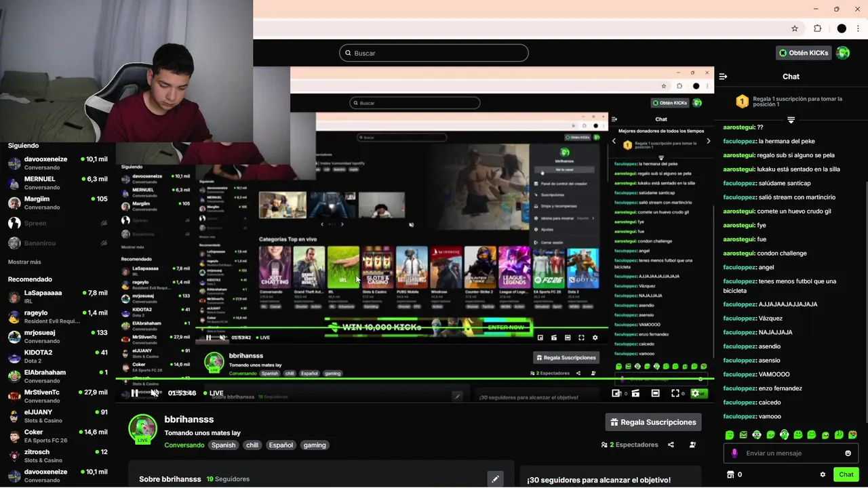
Task: Open the profile avatar menu in header
Action: (x=843, y=53)
